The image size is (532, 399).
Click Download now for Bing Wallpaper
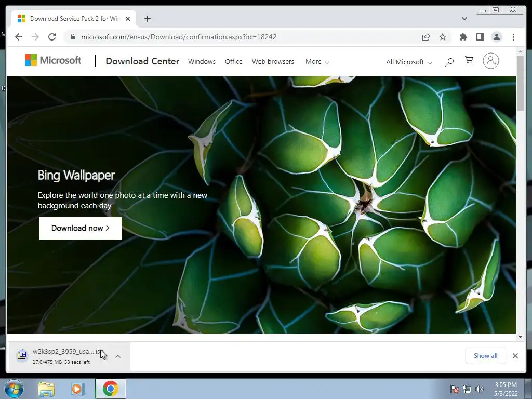point(80,228)
